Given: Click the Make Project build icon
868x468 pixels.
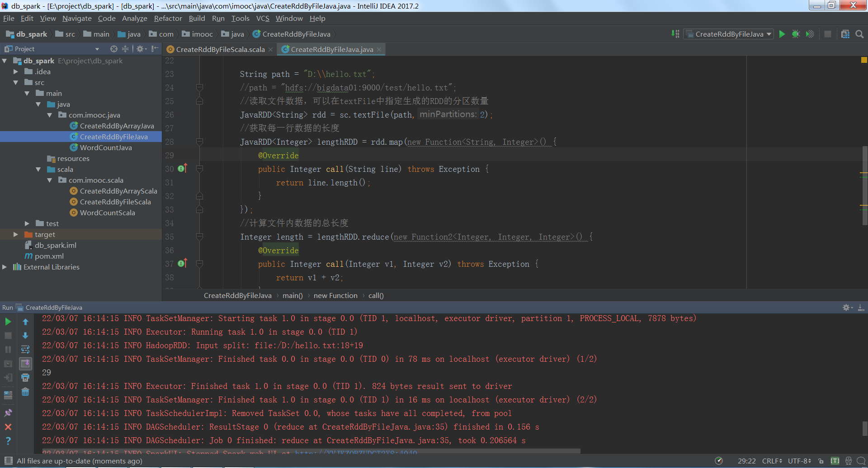Looking at the screenshot, I should tap(675, 34).
